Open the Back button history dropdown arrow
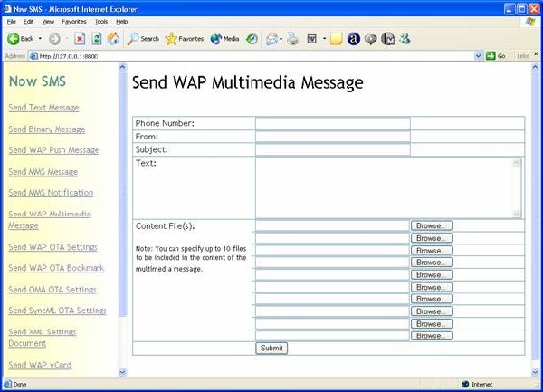 click(40, 38)
